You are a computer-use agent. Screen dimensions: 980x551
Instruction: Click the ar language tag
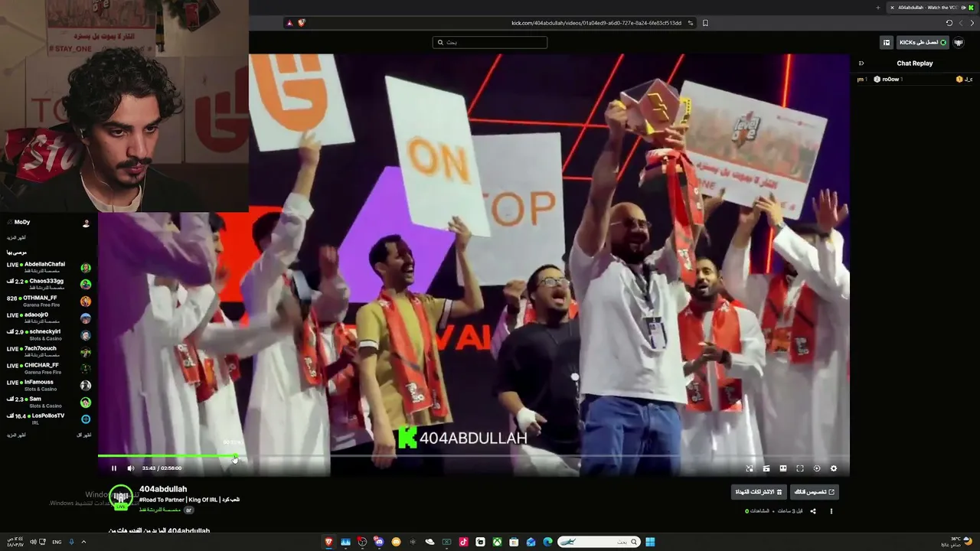(x=189, y=510)
